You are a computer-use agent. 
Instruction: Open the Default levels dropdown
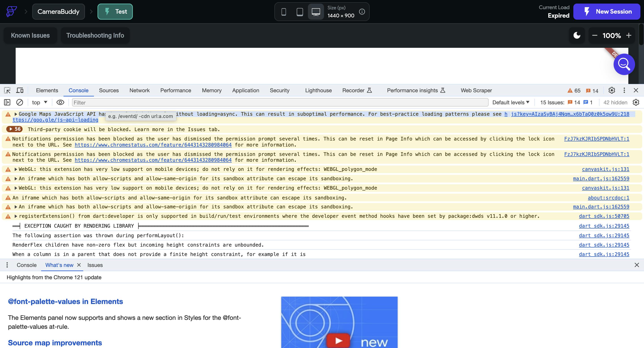click(511, 102)
